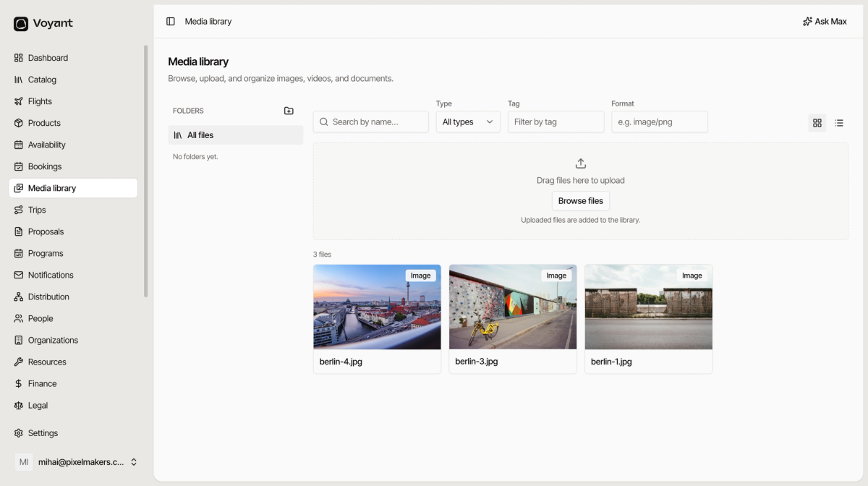The image size is (868, 486).
Task: Click the mihai@pixelmakers account email
Action: pos(81,462)
